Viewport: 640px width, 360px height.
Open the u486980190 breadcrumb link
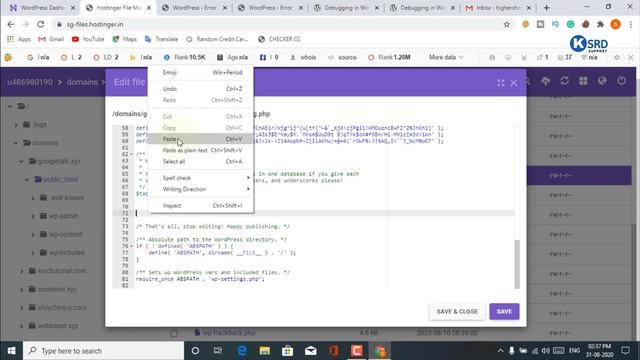point(30,82)
